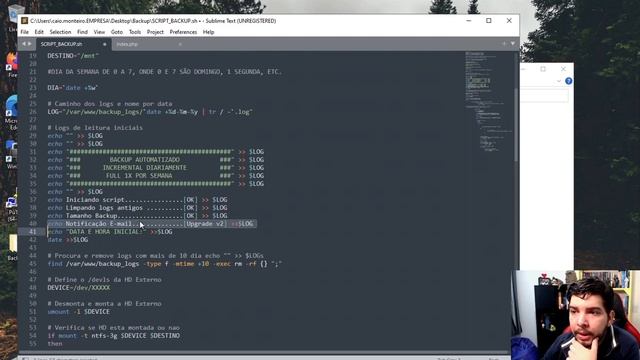Click the "#DIA DA SEMANA DE 0 A 7" comment
Screen dimensions: 640x360
tap(164, 72)
